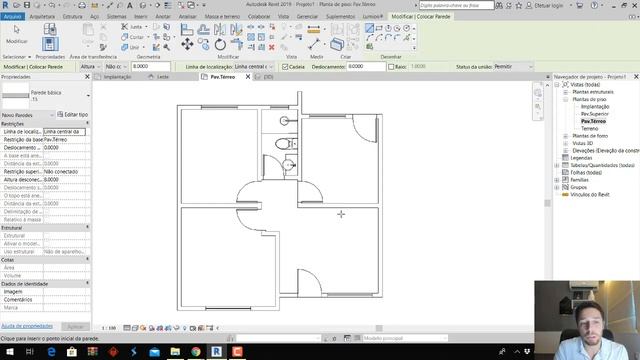Open the Estrutura ribbon tab

(x=73, y=17)
